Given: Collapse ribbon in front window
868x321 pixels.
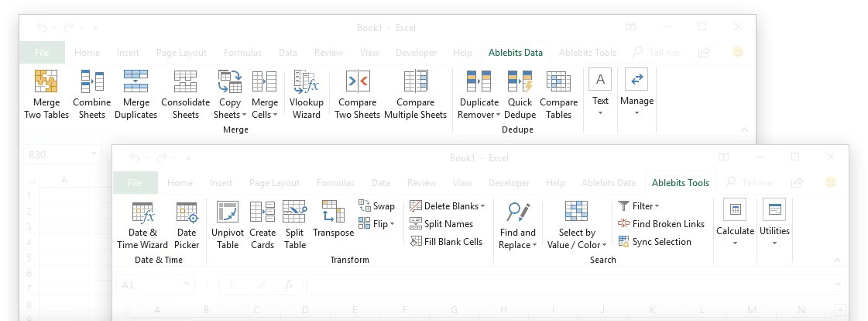Looking at the screenshot, I should point(838,260).
